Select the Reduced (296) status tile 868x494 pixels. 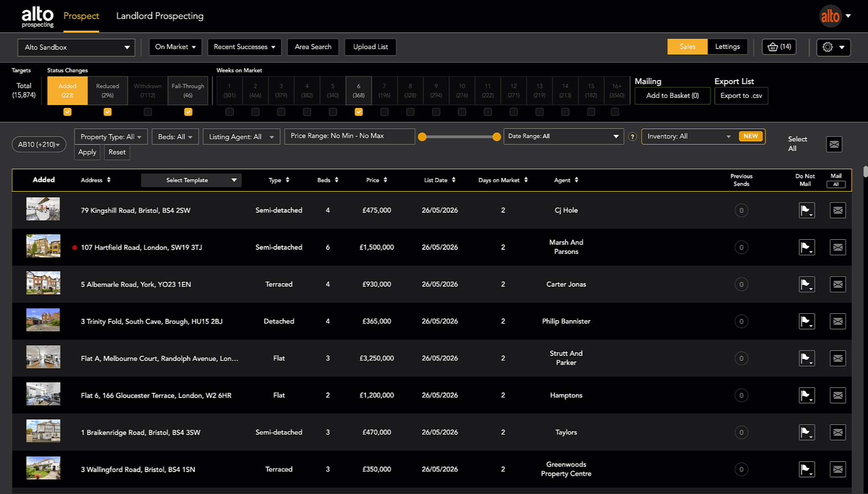108,91
